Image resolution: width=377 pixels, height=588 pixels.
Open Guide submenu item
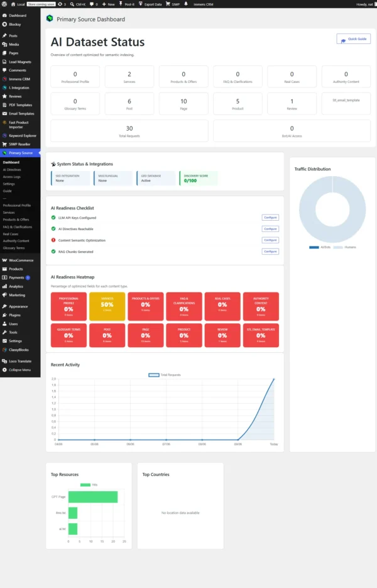7,191
